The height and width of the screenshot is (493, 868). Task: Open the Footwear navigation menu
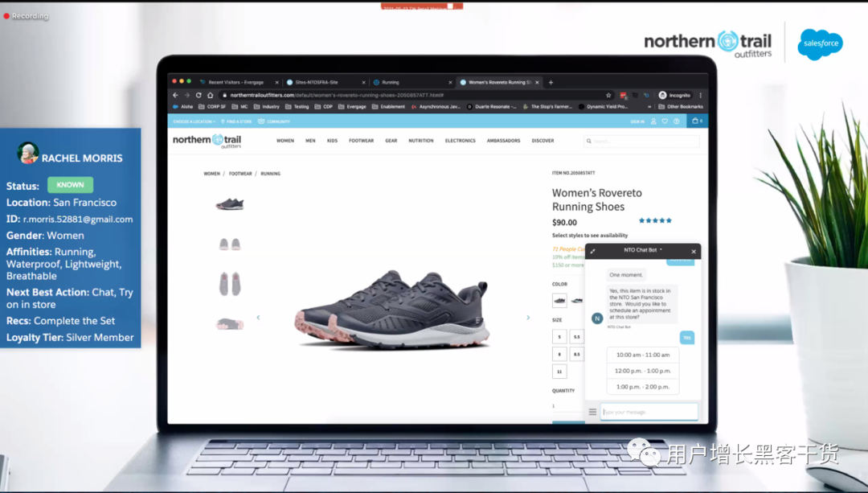pyautogui.click(x=362, y=141)
